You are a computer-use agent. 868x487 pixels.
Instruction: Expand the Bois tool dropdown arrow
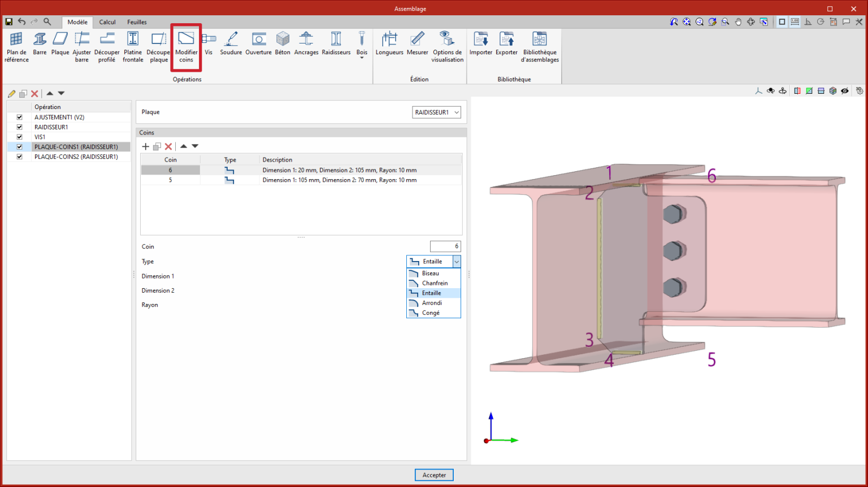pos(362,58)
